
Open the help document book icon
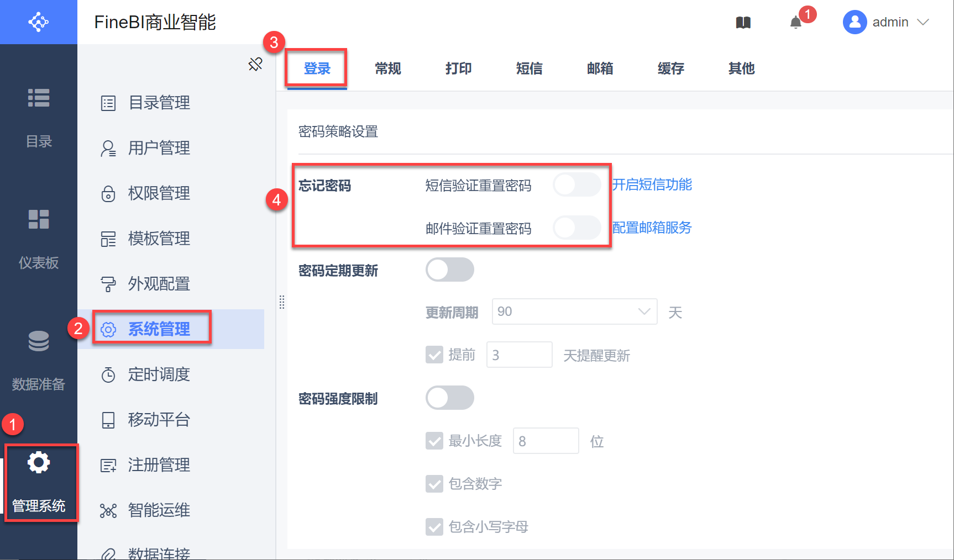pos(743,23)
